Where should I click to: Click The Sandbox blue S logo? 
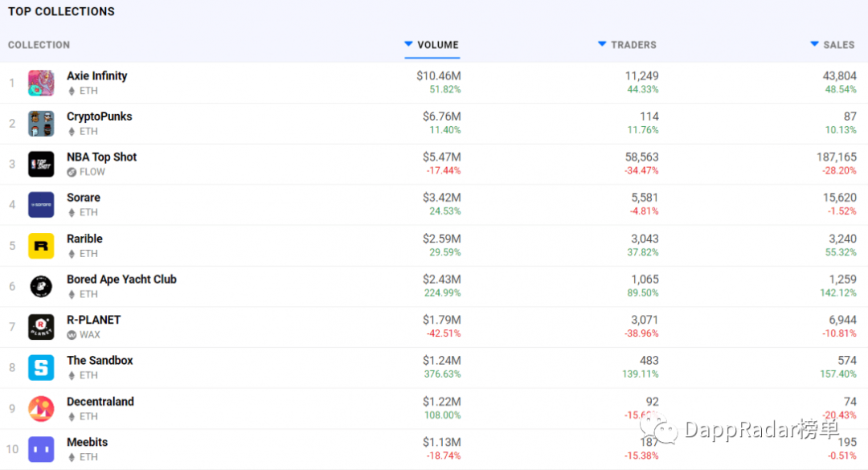41,368
